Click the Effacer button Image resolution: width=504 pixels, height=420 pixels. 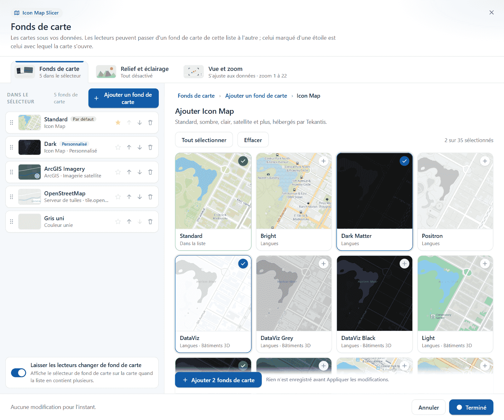click(253, 140)
